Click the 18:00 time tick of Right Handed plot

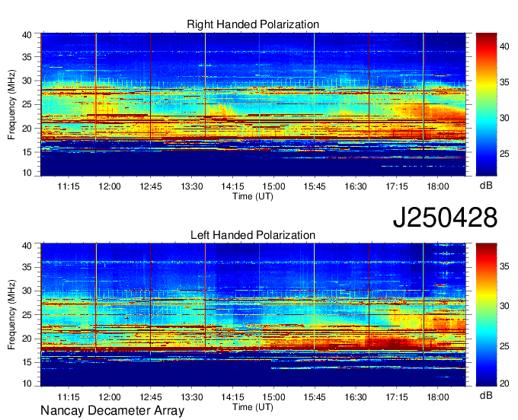point(438,186)
